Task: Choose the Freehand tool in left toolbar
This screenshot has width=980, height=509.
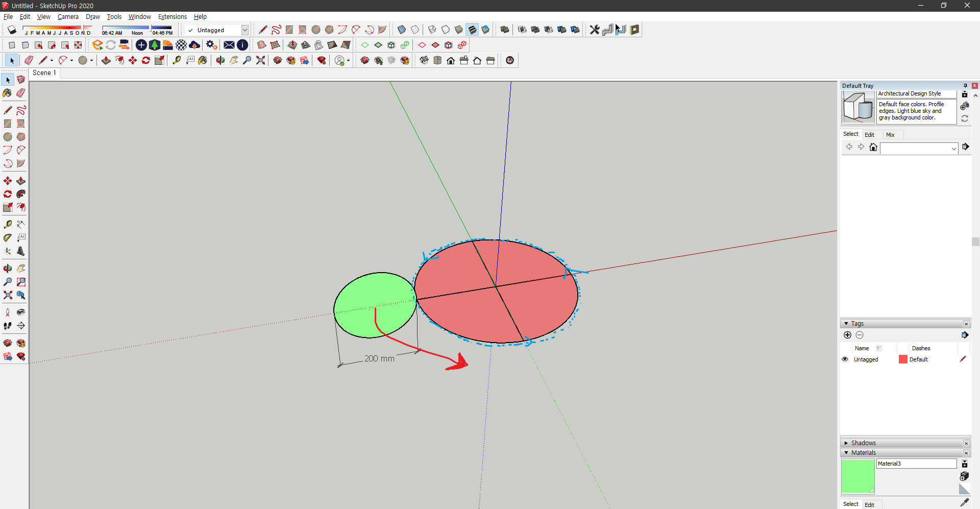Action: coord(21,110)
